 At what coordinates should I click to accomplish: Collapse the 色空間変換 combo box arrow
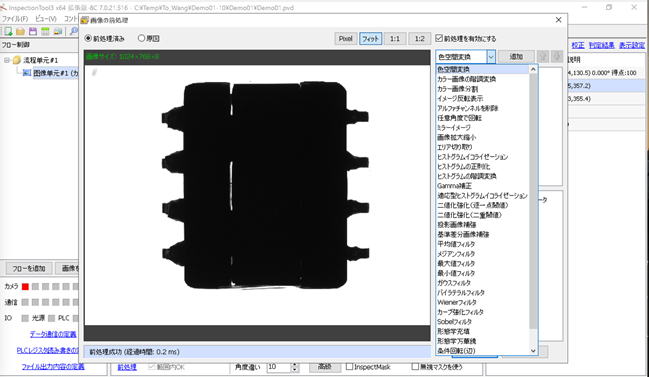tap(491, 57)
